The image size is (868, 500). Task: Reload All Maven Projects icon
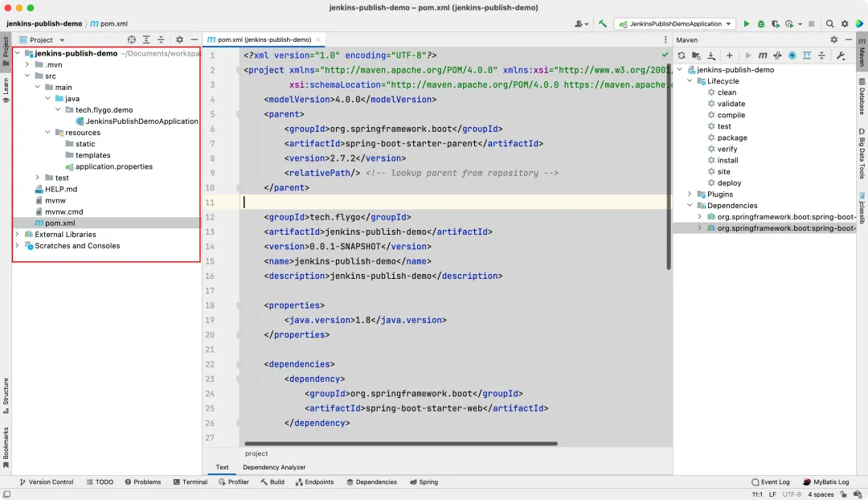pyautogui.click(x=681, y=55)
